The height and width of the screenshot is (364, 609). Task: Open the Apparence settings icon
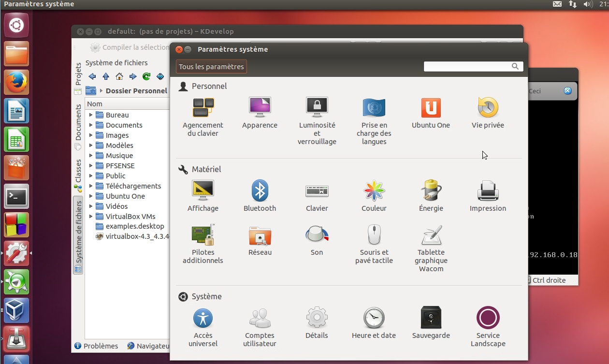[x=260, y=107]
